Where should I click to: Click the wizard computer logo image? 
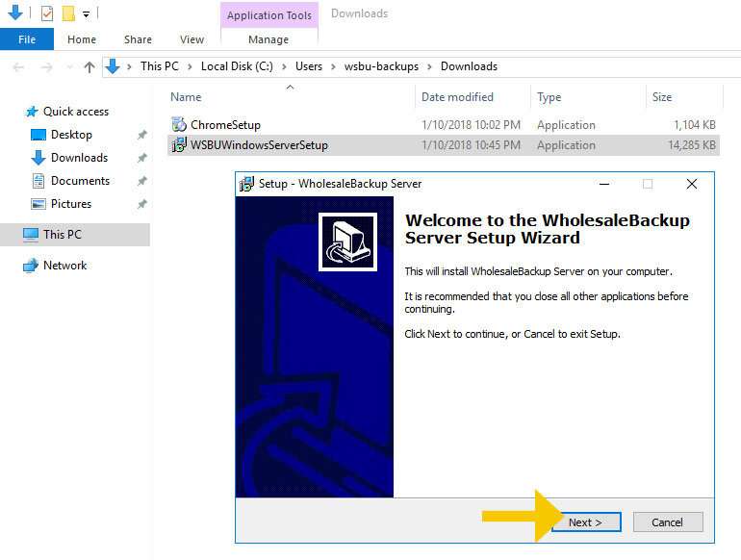coord(347,242)
